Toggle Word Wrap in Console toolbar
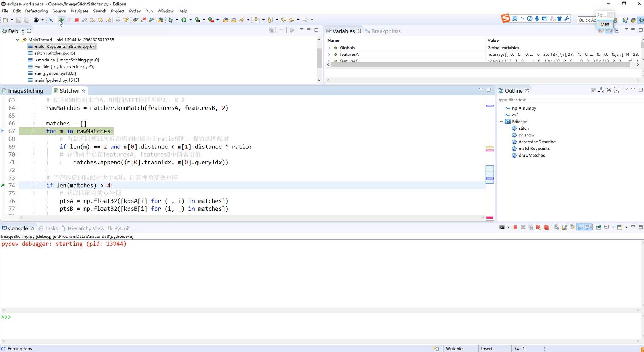644x352 pixels. 573,227
